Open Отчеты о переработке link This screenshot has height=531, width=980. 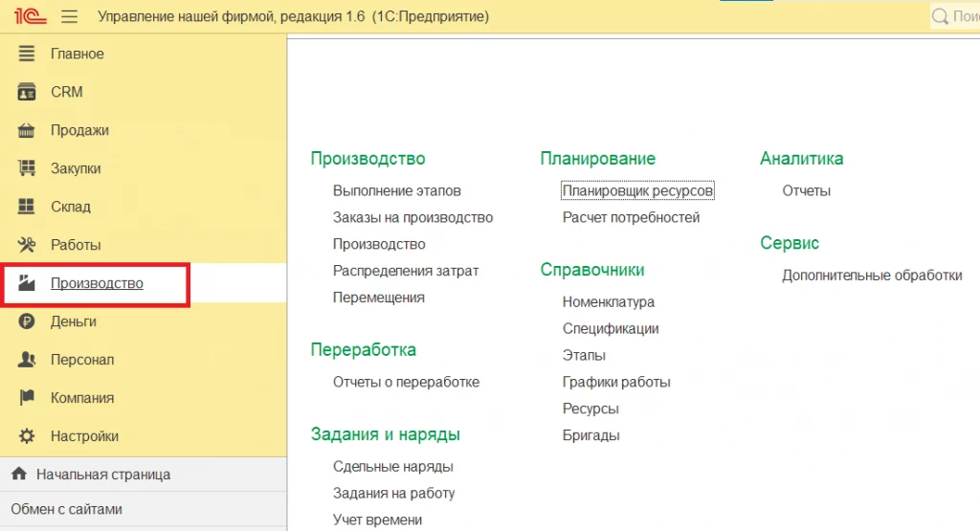pyautogui.click(x=406, y=382)
